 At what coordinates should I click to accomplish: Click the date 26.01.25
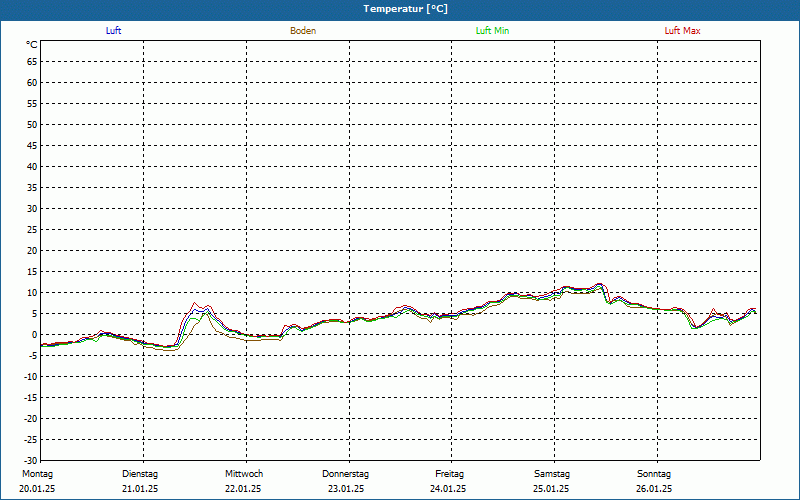(x=654, y=489)
